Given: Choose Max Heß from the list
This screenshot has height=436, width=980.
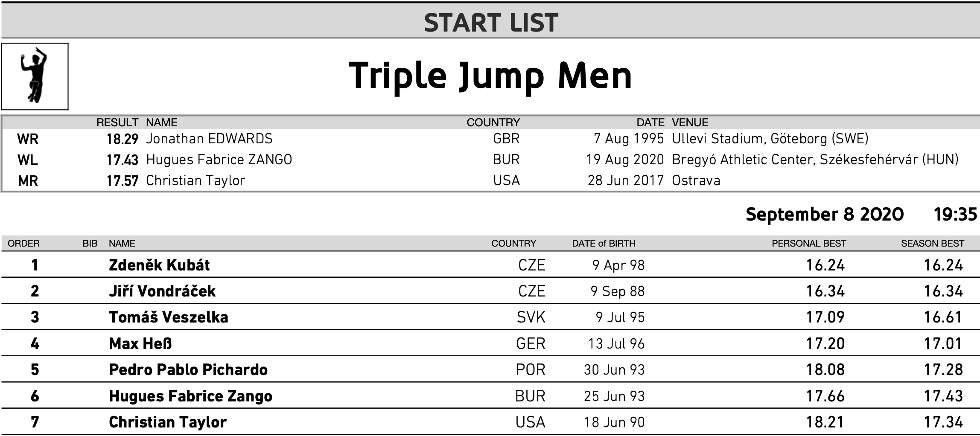Looking at the screenshot, I should pos(140,343).
